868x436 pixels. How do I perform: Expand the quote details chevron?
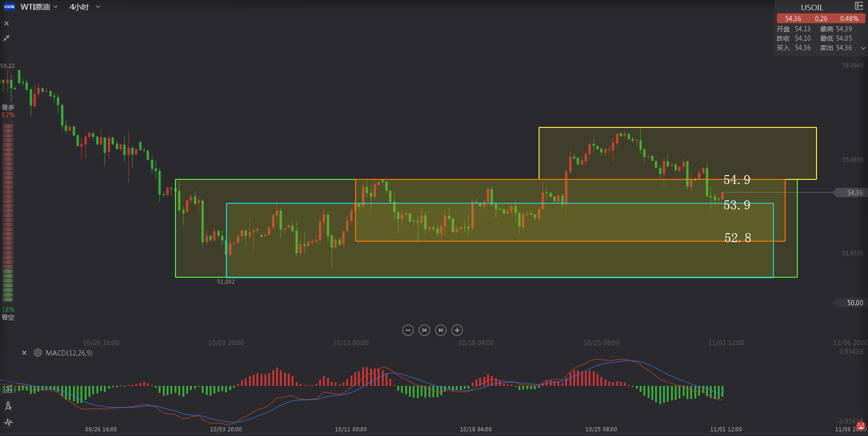coord(863,48)
